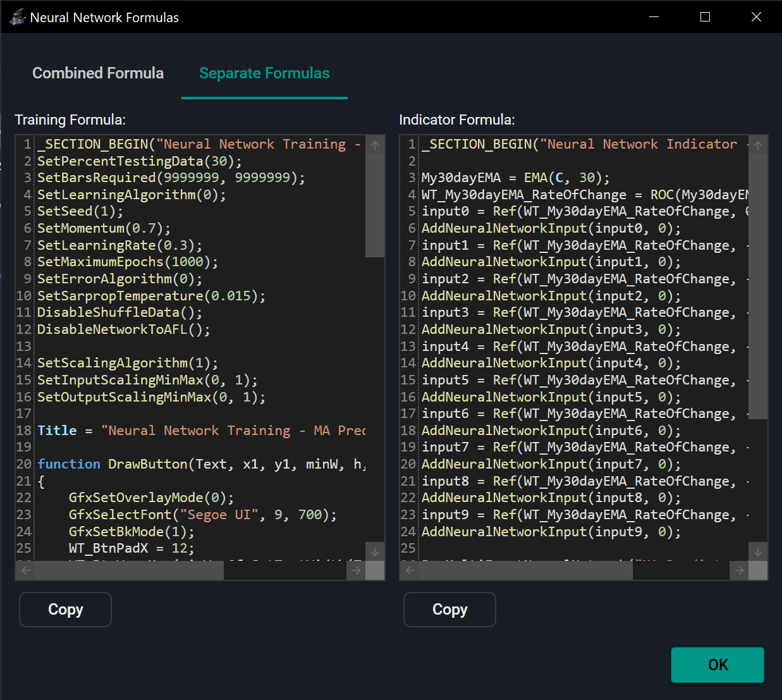Click the AddNeuralNetworkInput(input0, 0) line
The image size is (782, 700).
tap(551, 228)
